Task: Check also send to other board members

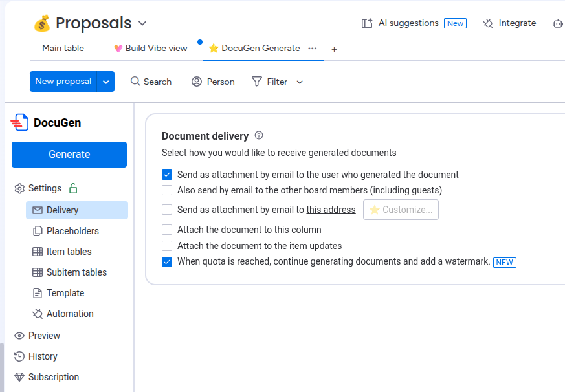Action: 167,190
